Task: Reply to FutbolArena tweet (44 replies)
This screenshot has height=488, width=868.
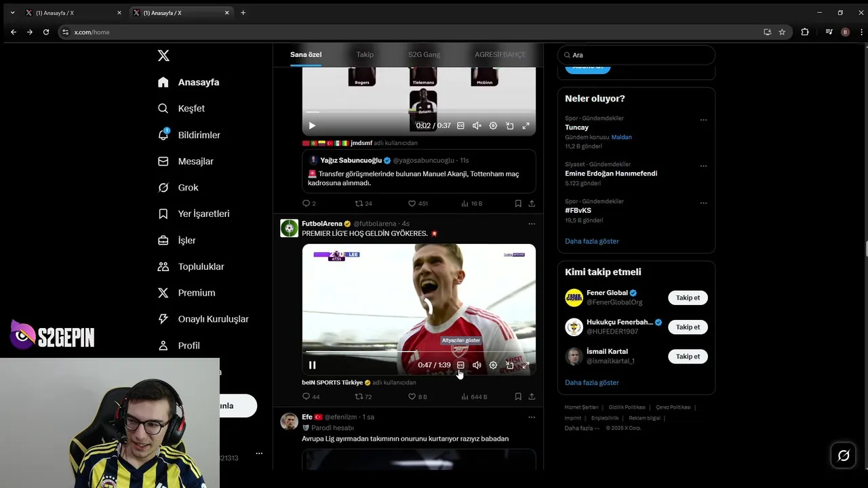Action: coord(311,396)
